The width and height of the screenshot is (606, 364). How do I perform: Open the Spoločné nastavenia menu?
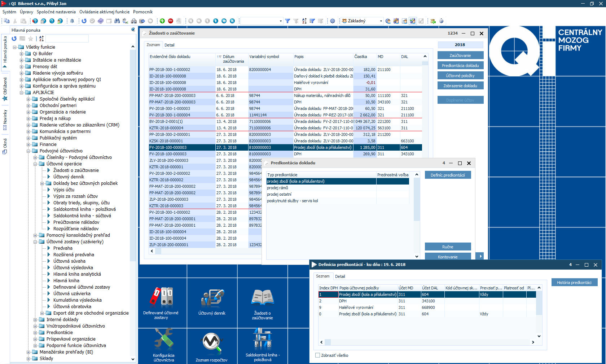[x=56, y=12]
